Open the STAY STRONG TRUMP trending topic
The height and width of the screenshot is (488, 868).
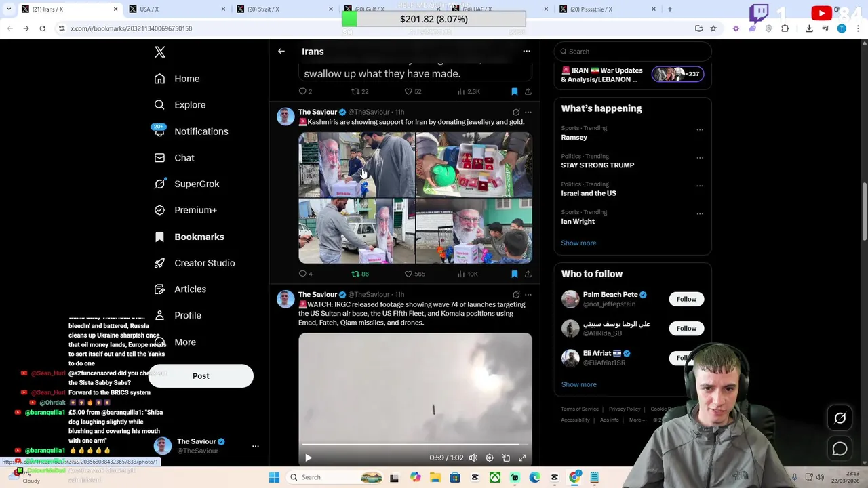[597, 165]
